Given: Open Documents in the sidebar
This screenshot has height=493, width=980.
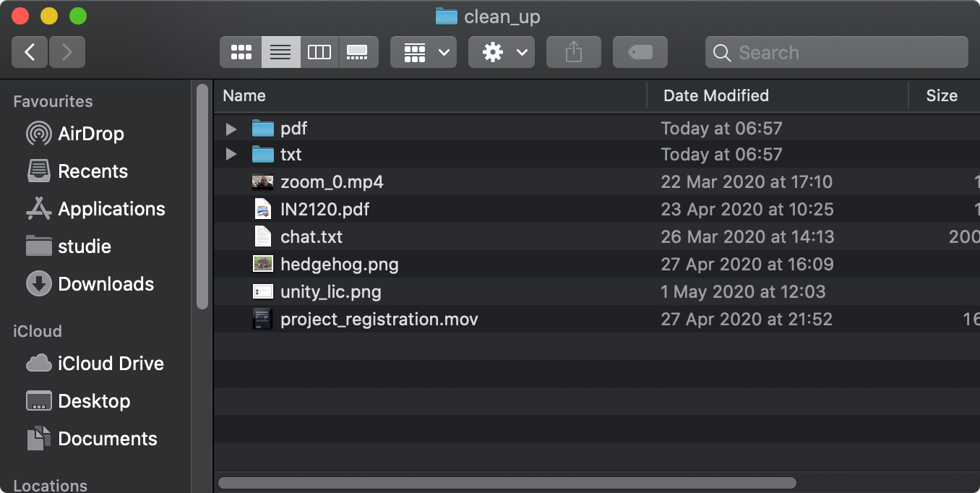Looking at the screenshot, I should (91, 439).
